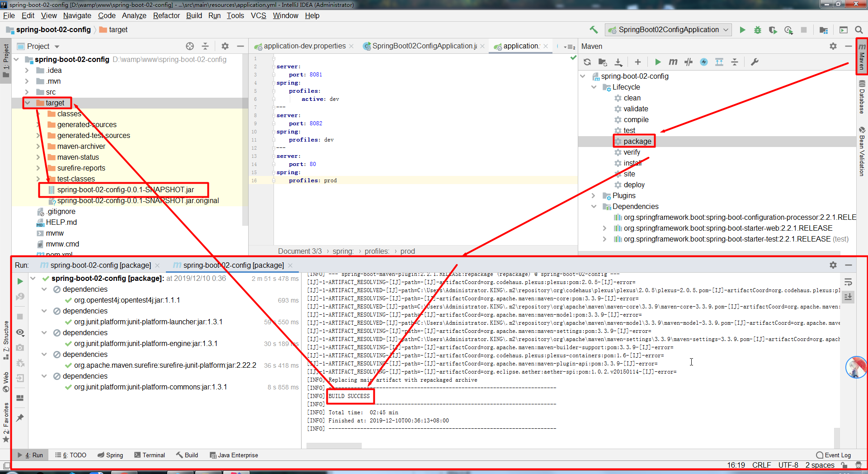Add a Maven project with plus icon
The width and height of the screenshot is (868, 474).
pos(638,62)
